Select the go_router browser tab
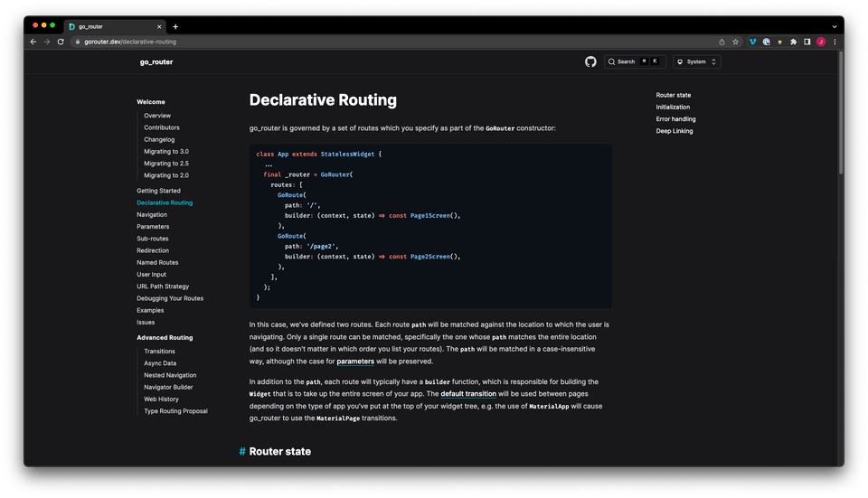Image resolution: width=868 pixels, height=498 pixels. [x=115, y=26]
